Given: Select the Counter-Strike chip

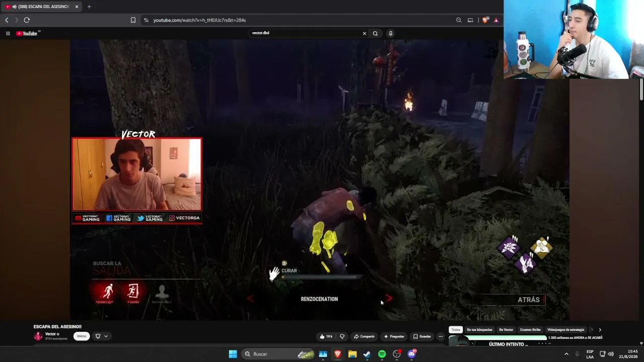Looking at the screenshot, I should (x=531, y=330).
